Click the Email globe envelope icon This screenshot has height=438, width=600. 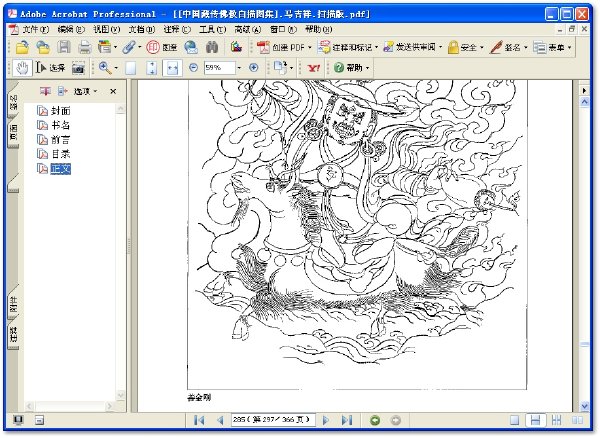pyautogui.click(x=191, y=47)
